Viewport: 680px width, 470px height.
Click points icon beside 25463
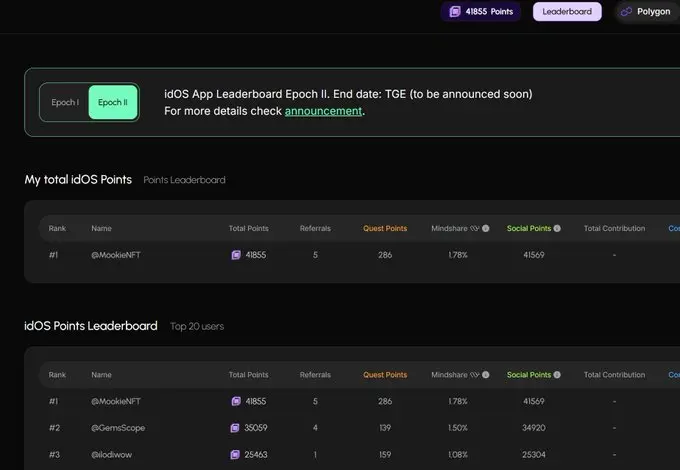coord(236,454)
